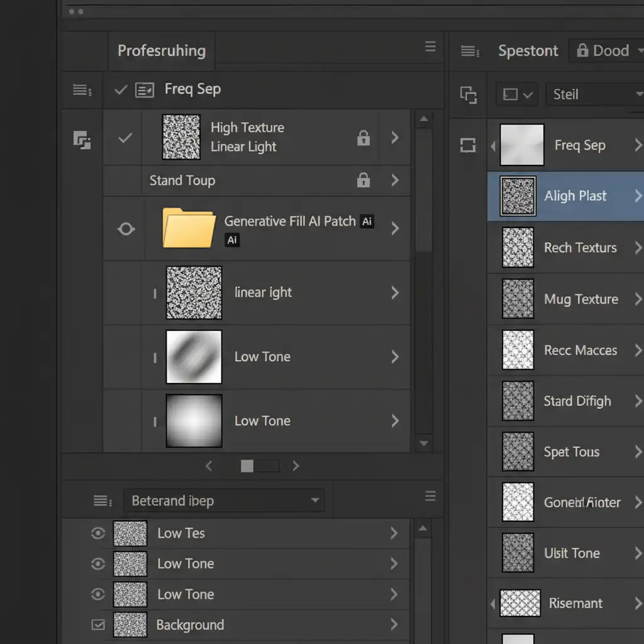Click the lock icon on Stand Toup row
Screen dimensions: 644x644
364,180
